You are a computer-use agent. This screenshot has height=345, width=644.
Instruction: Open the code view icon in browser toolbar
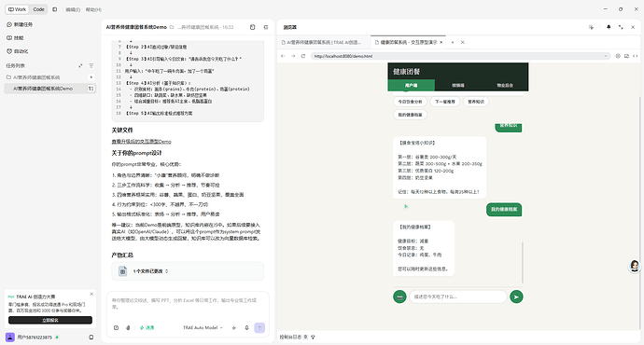tap(635, 56)
